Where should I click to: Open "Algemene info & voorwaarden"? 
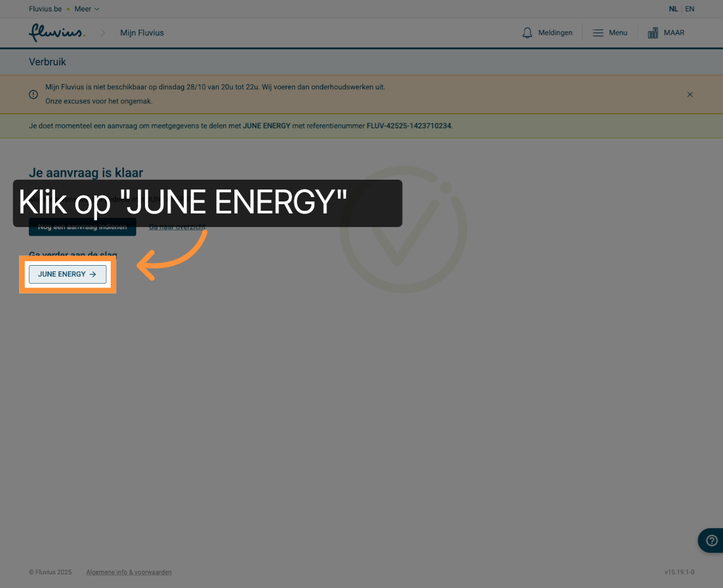tap(129, 572)
